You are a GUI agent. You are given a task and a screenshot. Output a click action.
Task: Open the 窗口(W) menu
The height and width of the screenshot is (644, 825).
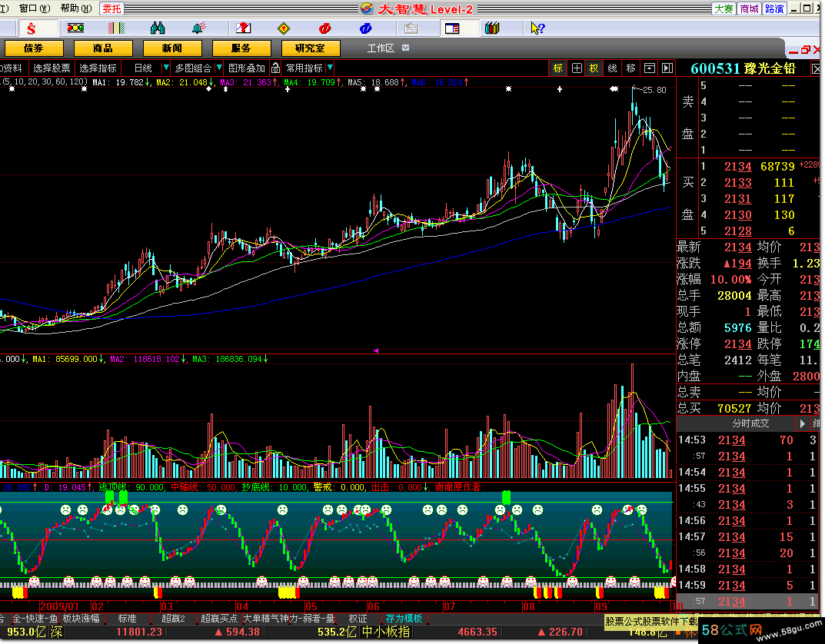35,8
